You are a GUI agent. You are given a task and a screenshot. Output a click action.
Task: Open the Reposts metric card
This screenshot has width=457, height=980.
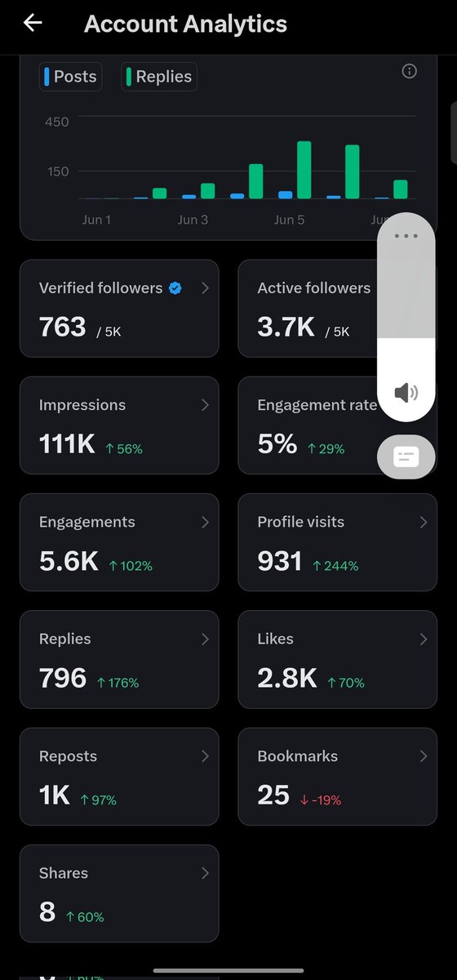click(119, 776)
